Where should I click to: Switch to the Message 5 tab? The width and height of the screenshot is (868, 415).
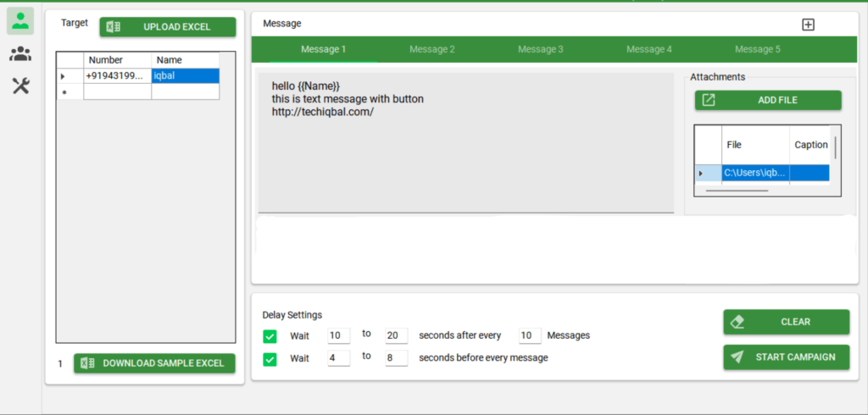click(x=757, y=49)
